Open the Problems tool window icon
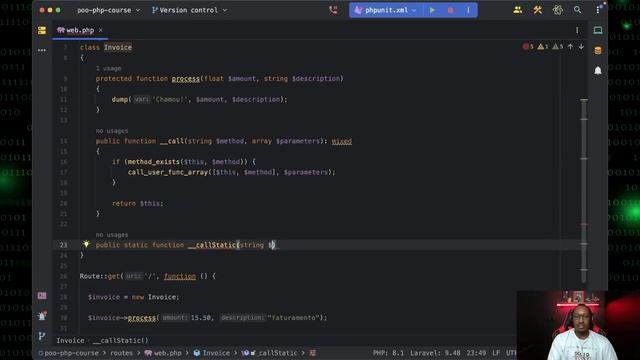 click(x=42, y=316)
